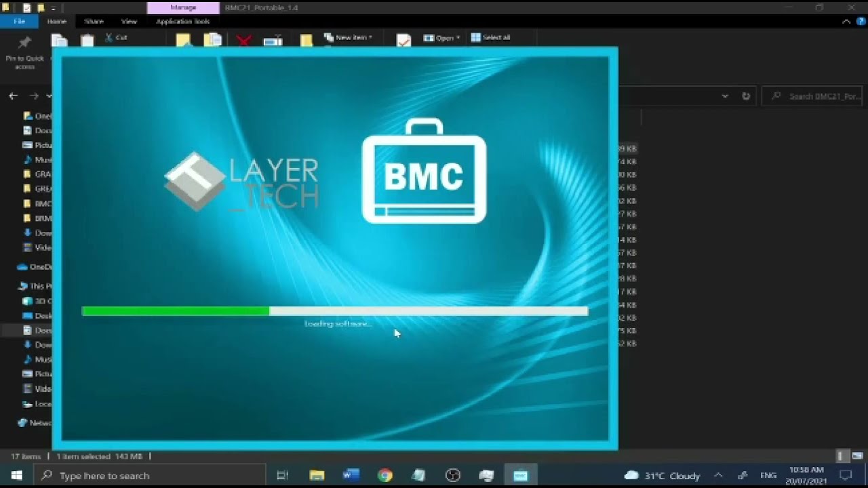868x488 pixels.
Task: Click the red Delete X icon
Action: pos(243,41)
